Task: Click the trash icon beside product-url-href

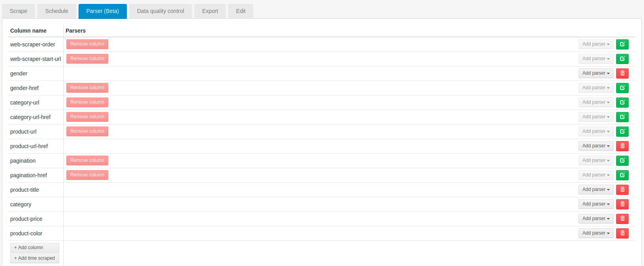Action: coord(622,146)
